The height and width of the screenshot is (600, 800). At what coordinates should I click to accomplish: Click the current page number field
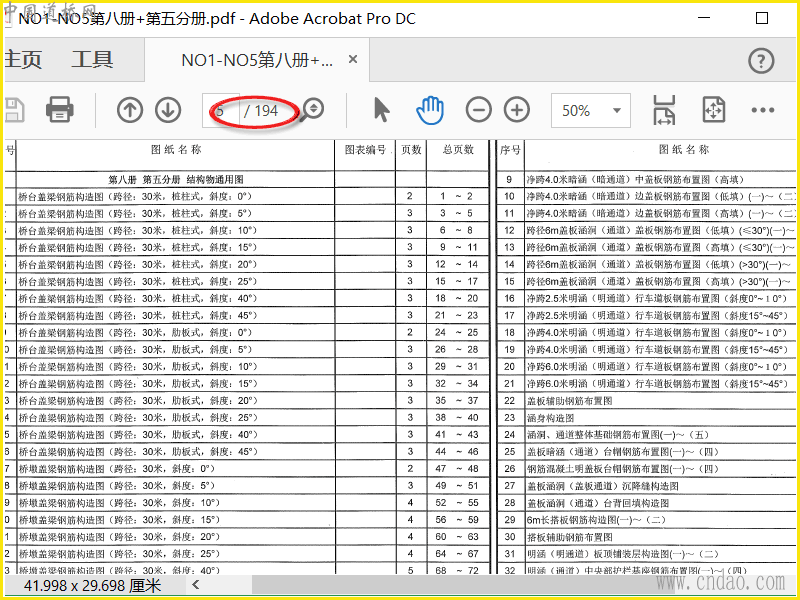[221, 110]
